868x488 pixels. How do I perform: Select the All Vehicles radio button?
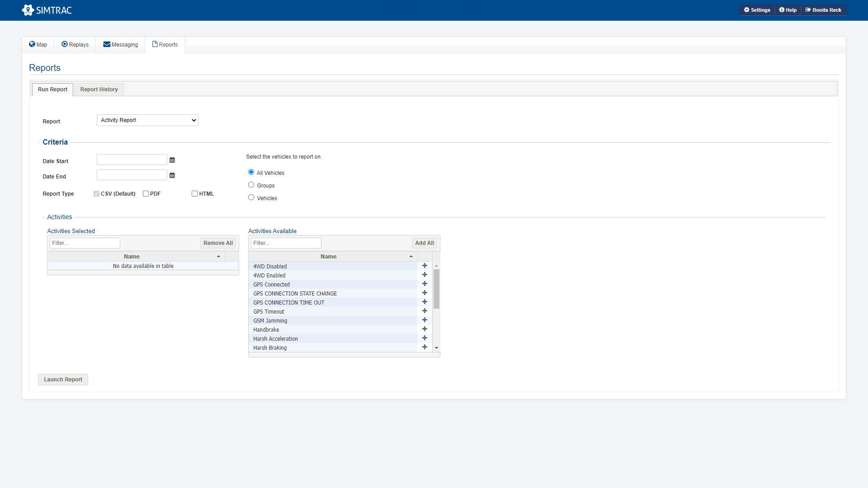[251, 172]
